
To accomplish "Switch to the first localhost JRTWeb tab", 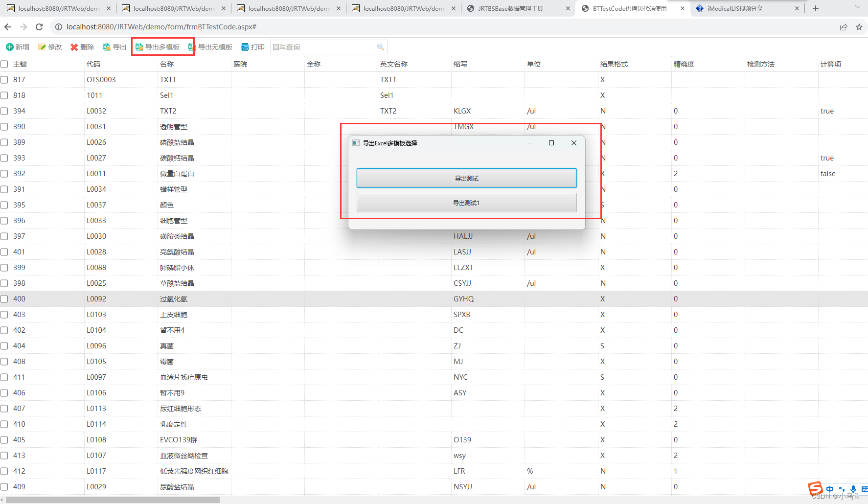I will click(x=58, y=8).
